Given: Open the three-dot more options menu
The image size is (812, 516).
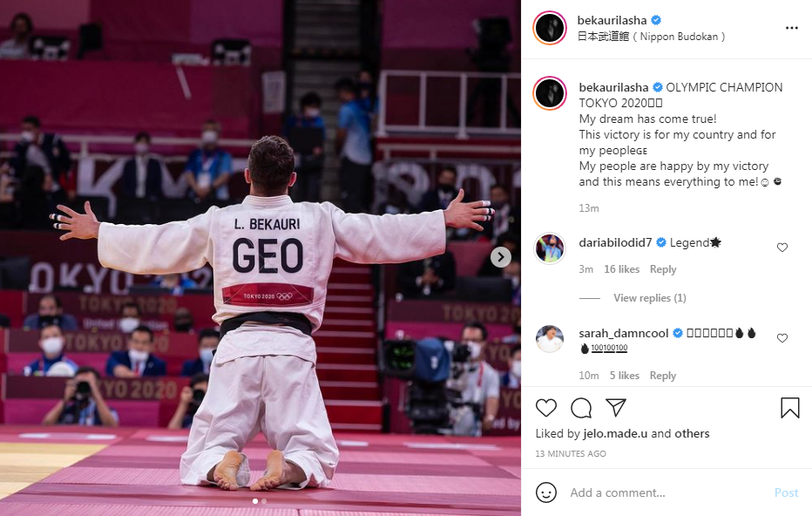Looking at the screenshot, I should [791, 28].
